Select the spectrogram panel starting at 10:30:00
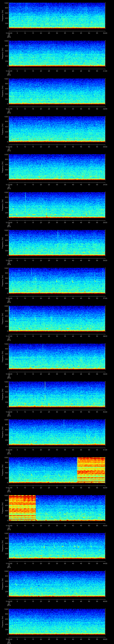114x644 pixels. click(57, 53)
